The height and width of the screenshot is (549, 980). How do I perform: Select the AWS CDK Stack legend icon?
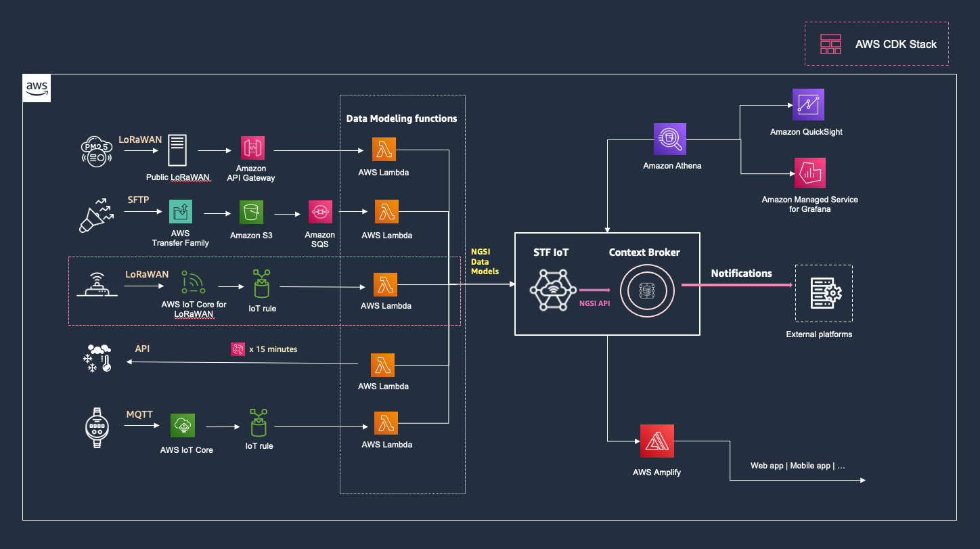830,44
